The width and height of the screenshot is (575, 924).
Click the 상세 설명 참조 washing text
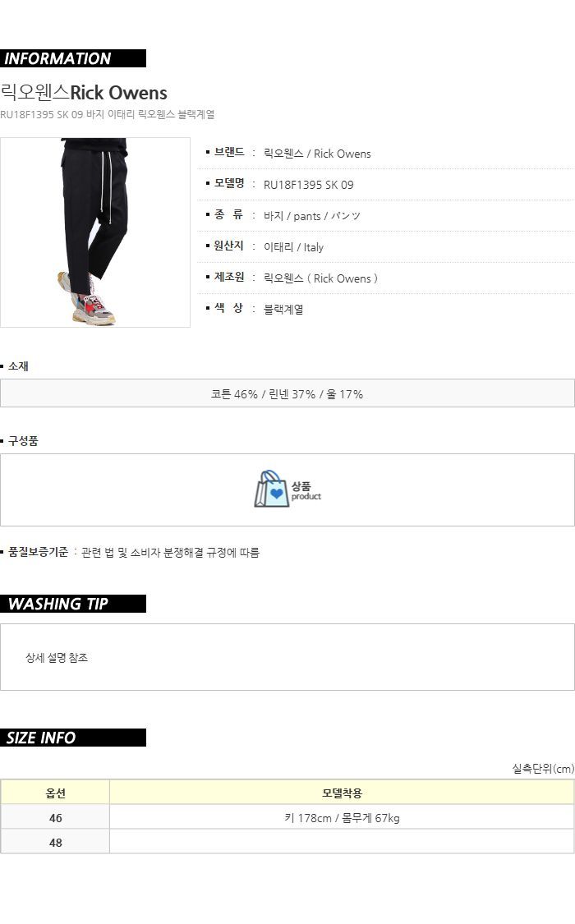pos(57,658)
